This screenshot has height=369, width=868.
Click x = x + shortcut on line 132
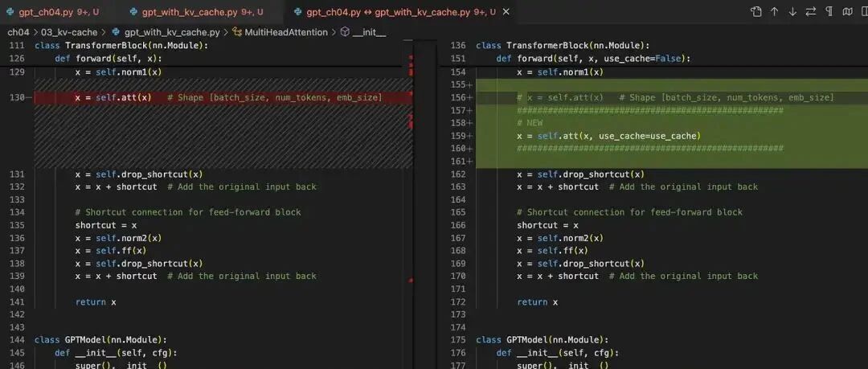pyautogui.click(x=117, y=187)
